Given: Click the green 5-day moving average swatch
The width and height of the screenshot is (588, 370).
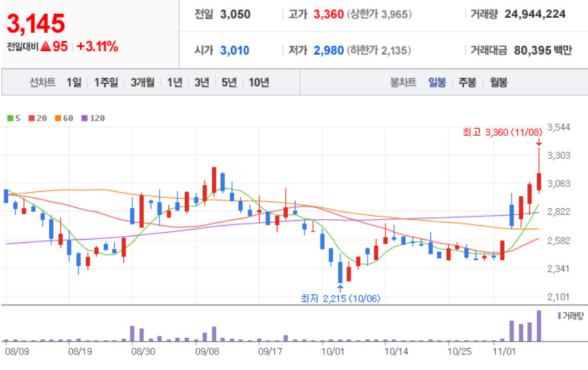Looking at the screenshot, I should [x=10, y=118].
